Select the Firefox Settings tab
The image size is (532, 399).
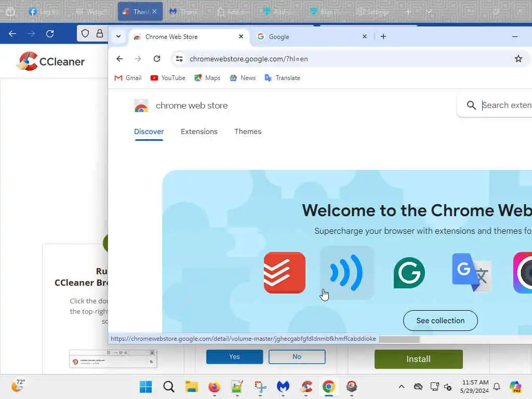[x=373, y=12]
